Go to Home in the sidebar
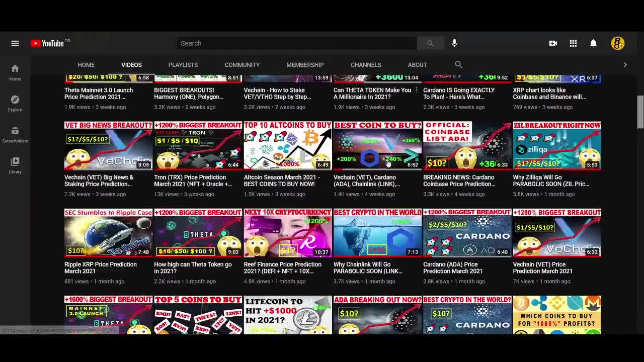Image resolution: width=644 pixels, height=362 pixels. pos(15,72)
